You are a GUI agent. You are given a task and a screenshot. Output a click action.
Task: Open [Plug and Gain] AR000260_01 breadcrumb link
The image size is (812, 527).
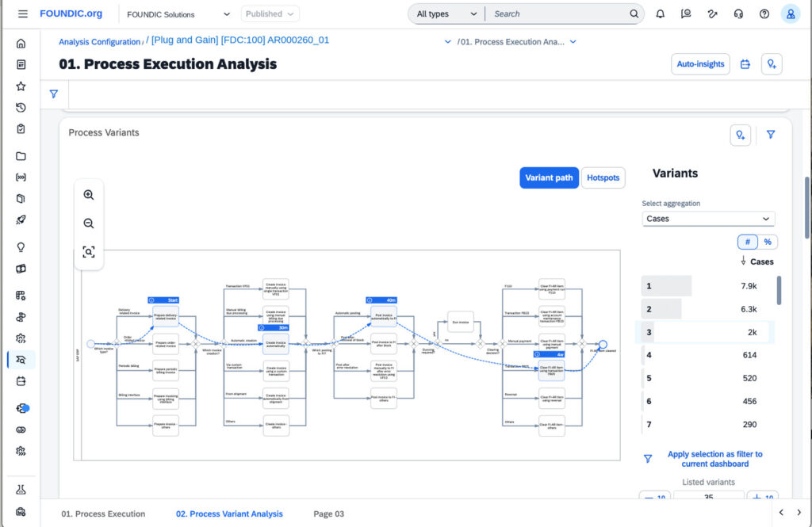(240, 40)
